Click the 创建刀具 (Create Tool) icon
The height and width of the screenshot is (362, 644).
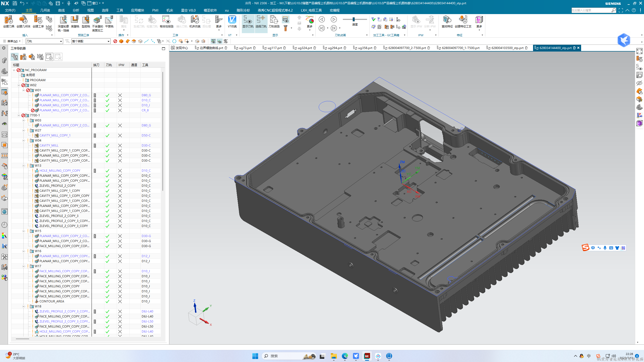point(9,22)
